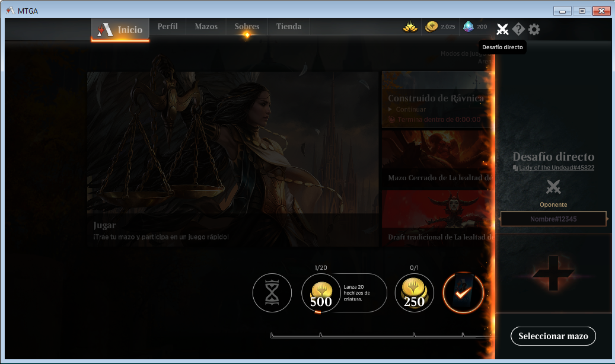The width and height of the screenshot is (615, 364).
Task: Click the gem balance 200
Action: tap(475, 27)
